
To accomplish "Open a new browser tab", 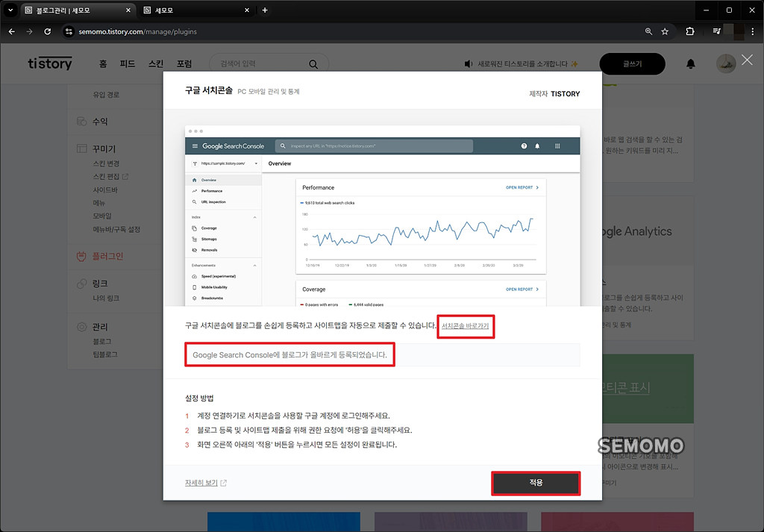I will click(x=265, y=10).
